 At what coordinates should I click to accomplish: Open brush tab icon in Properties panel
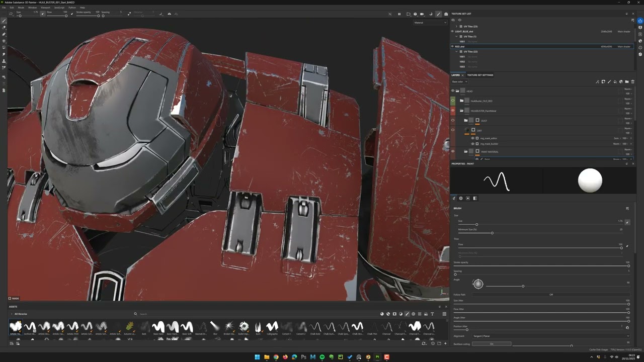(454, 198)
